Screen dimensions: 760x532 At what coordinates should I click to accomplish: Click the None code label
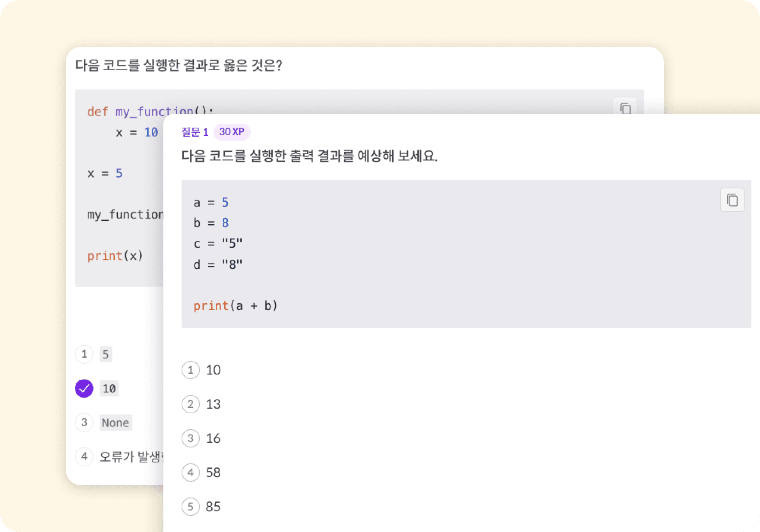click(116, 423)
